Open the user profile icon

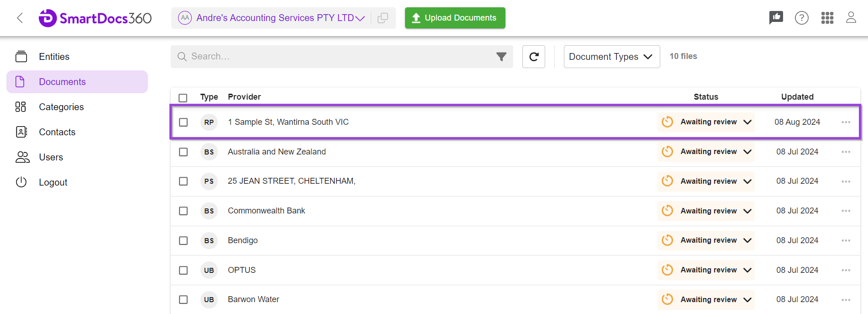point(851,18)
